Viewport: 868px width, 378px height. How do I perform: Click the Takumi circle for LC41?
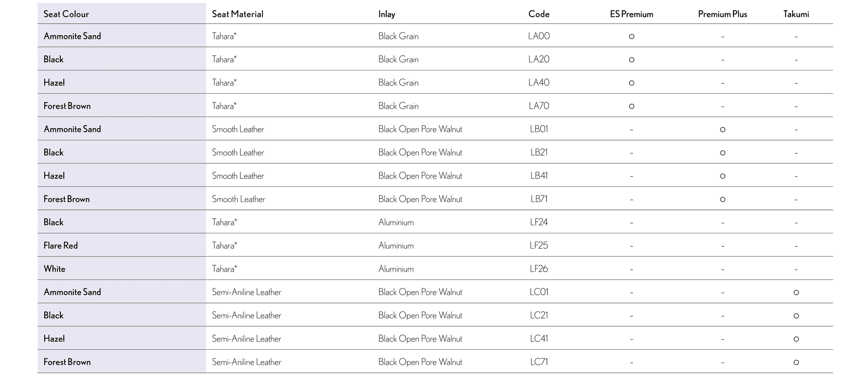[x=796, y=339]
